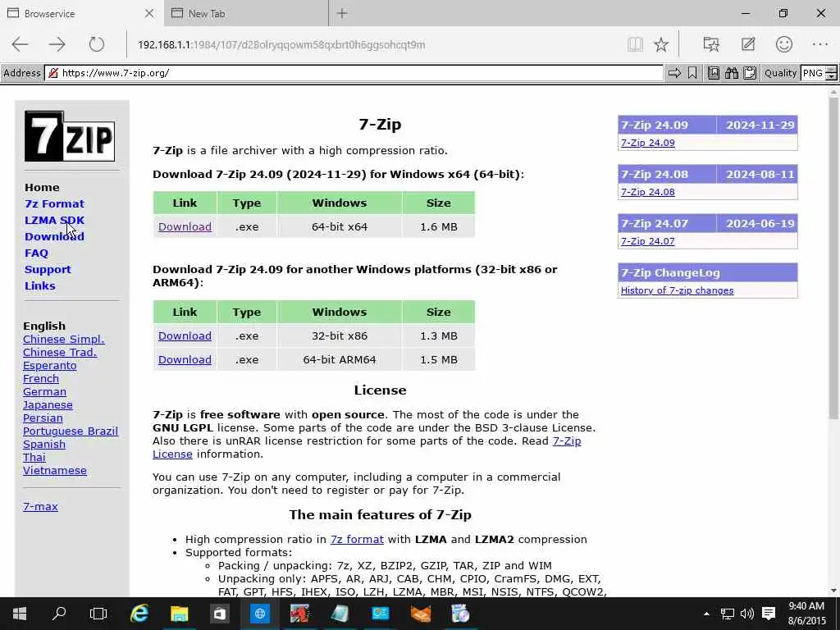
Task: Open the orange fox taskbar app
Action: pyautogui.click(x=421, y=614)
